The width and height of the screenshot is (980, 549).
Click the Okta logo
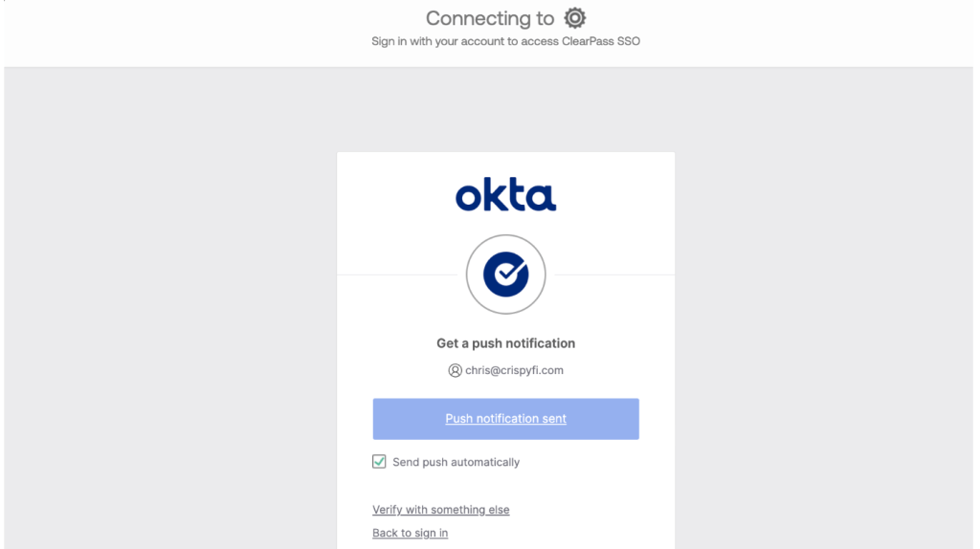tap(505, 195)
